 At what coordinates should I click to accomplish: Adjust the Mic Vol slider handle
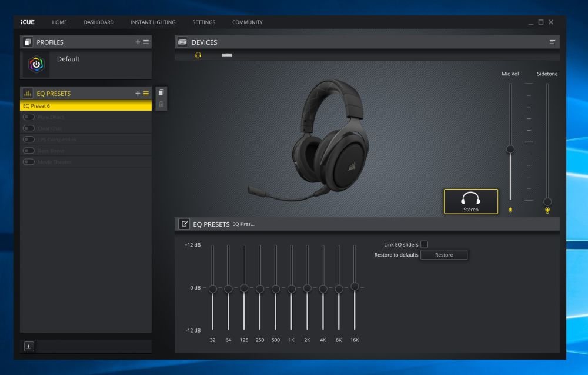[x=510, y=150]
